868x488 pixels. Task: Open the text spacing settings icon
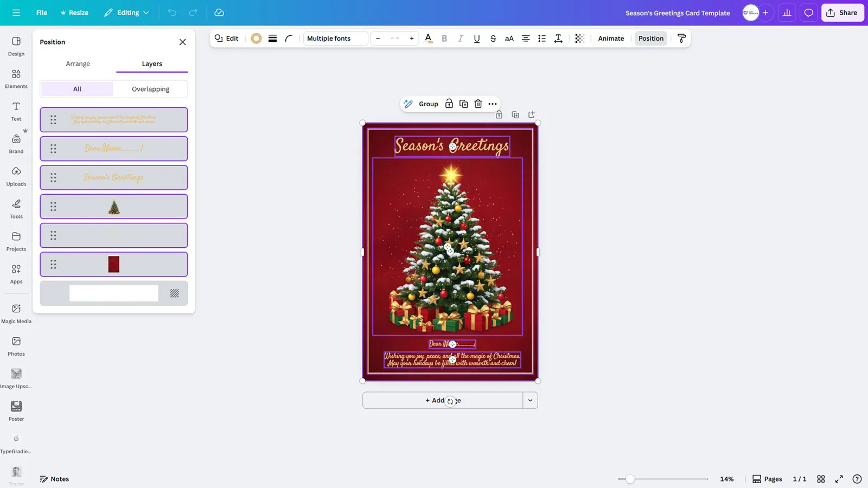tap(558, 38)
